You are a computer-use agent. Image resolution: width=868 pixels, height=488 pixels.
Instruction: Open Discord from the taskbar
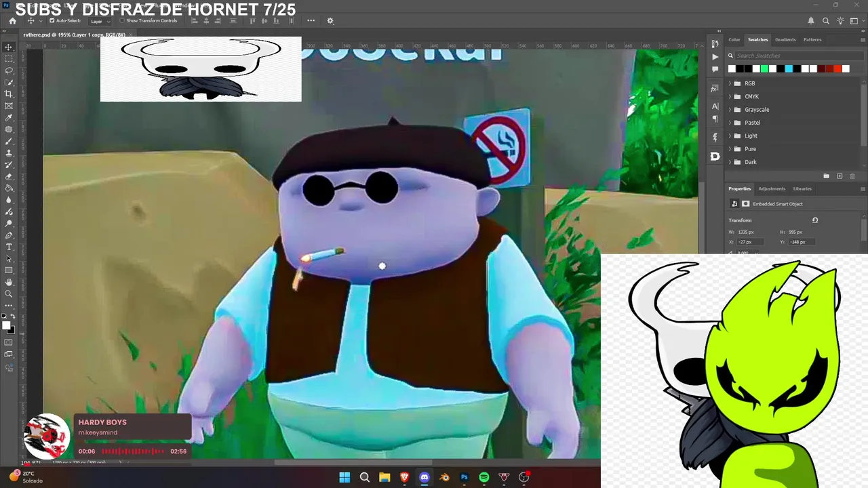click(425, 478)
